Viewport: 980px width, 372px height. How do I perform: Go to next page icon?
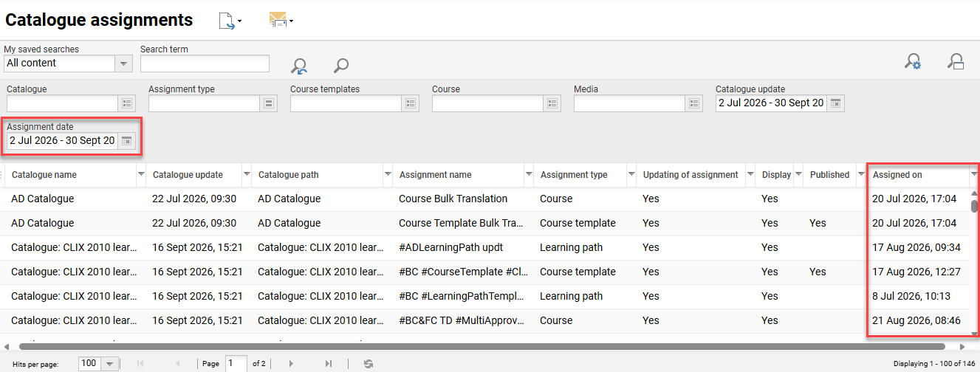[x=292, y=364]
